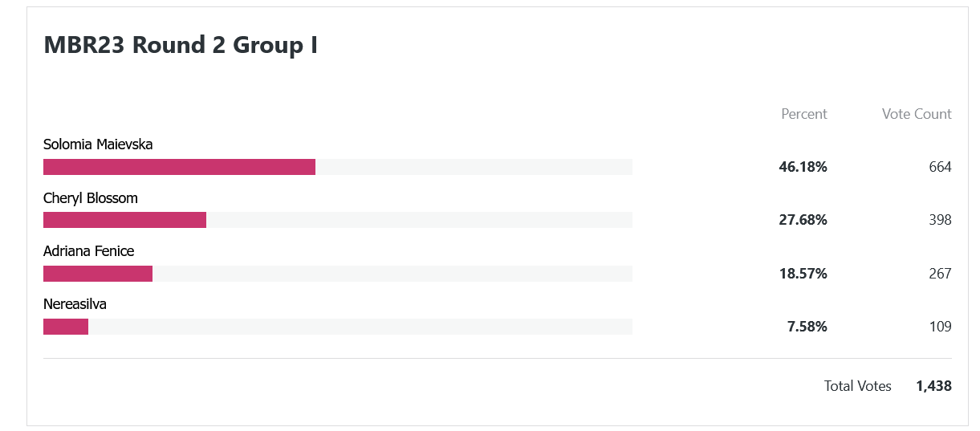Screen dimensions: 980x431
Task: Click the Percent column header
Action: pos(804,114)
